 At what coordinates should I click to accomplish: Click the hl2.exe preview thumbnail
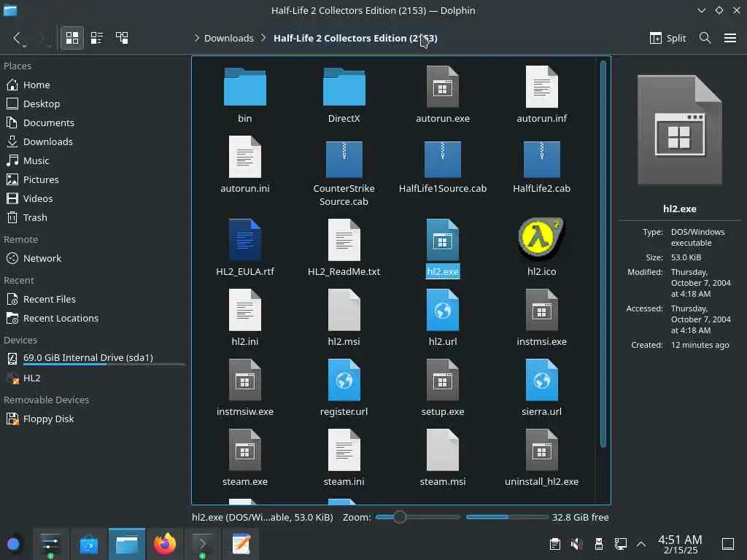pyautogui.click(x=680, y=130)
